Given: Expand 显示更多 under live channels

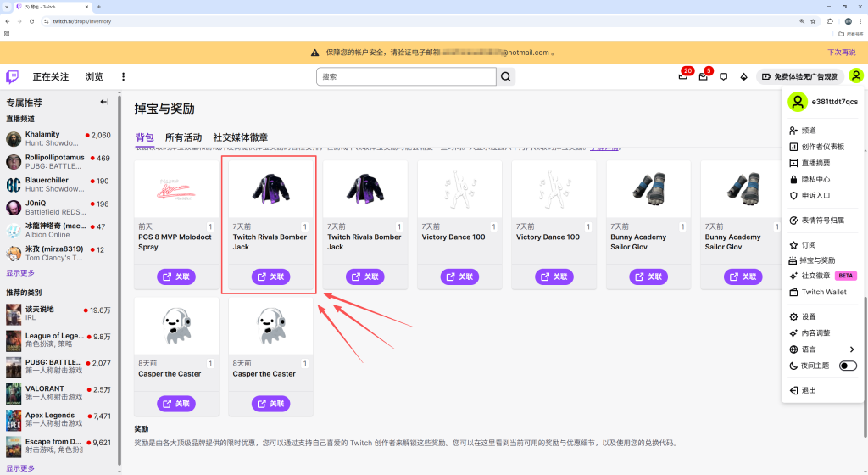Looking at the screenshot, I should click(x=21, y=273).
